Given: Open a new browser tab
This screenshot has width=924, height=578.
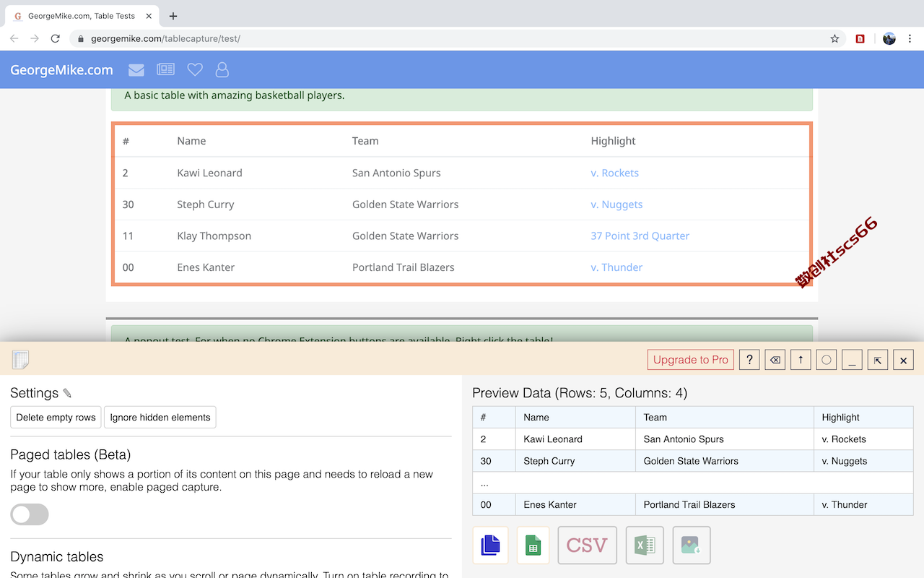Looking at the screenshot, I should (x=173, y=16).
